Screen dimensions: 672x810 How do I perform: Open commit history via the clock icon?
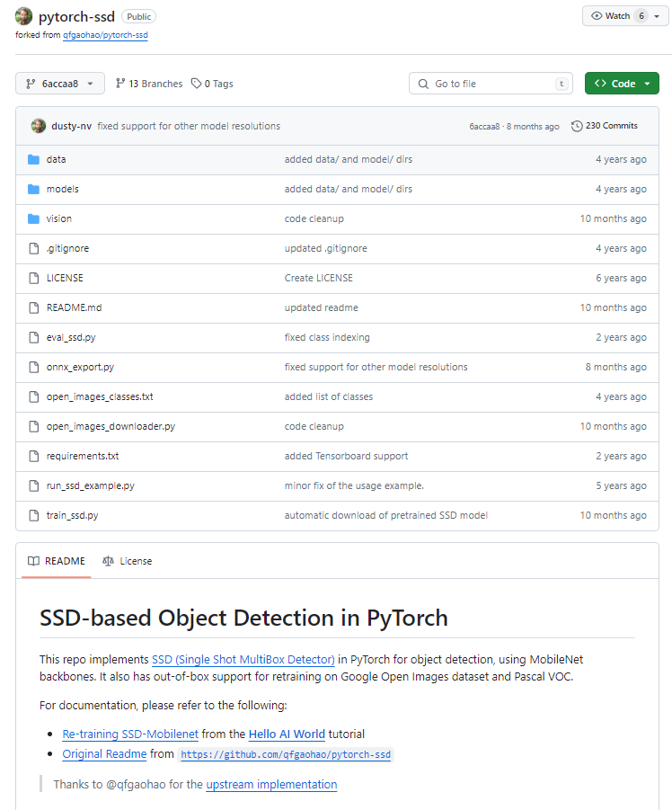[577, 126]
